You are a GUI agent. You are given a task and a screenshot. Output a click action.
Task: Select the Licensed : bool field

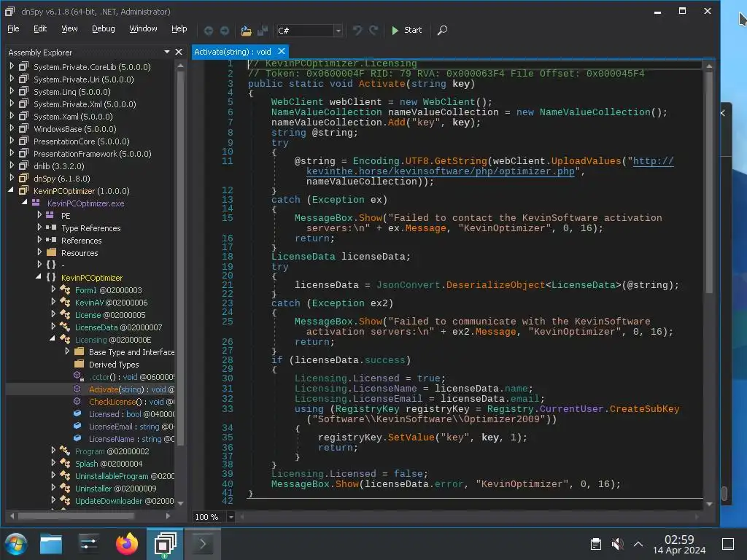coord(131,414)
